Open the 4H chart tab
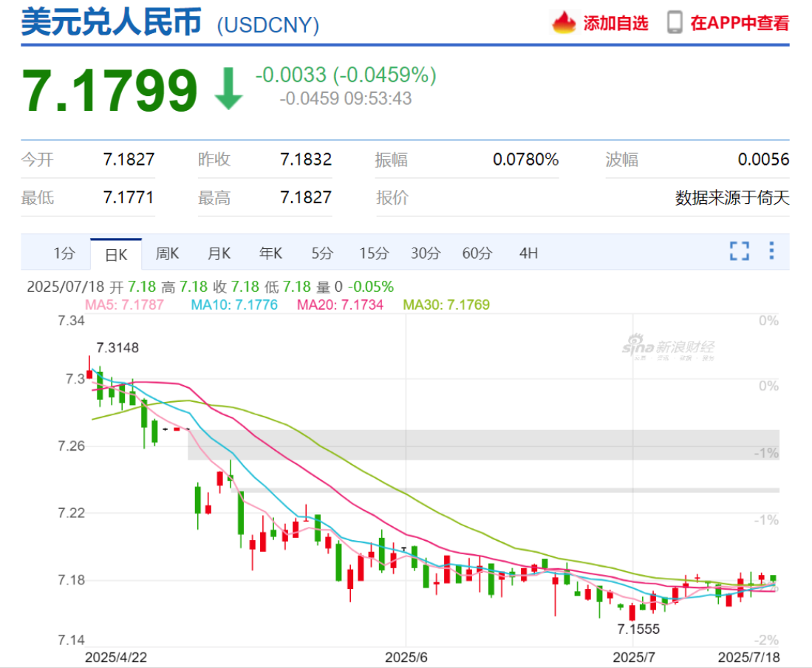 click(x=528, y=253)
